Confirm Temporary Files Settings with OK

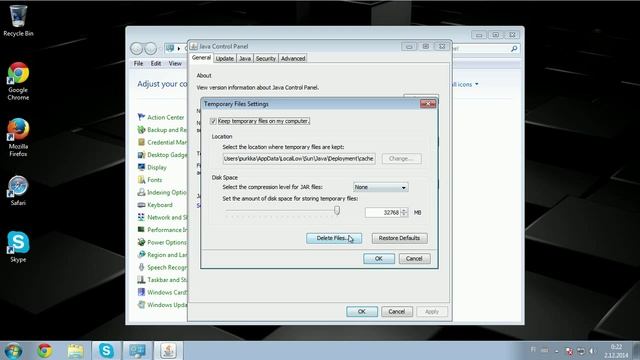379,258
